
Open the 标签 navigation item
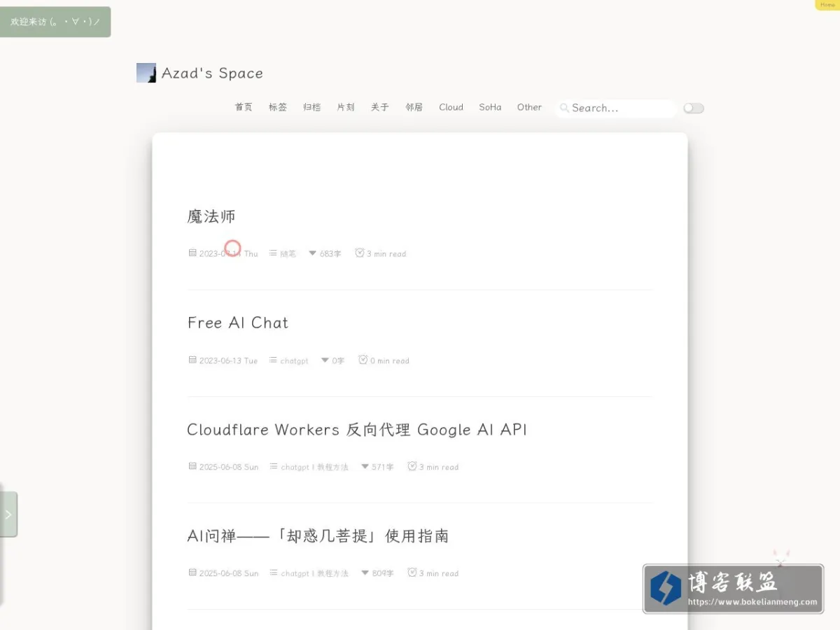tap(278, 107)
